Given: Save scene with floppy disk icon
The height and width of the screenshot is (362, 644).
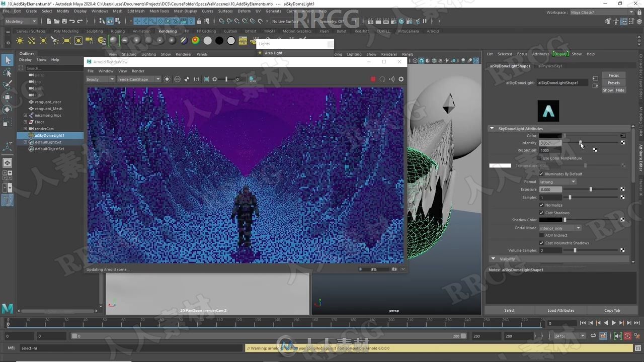Looking at the screenshot, I should 64,21.
